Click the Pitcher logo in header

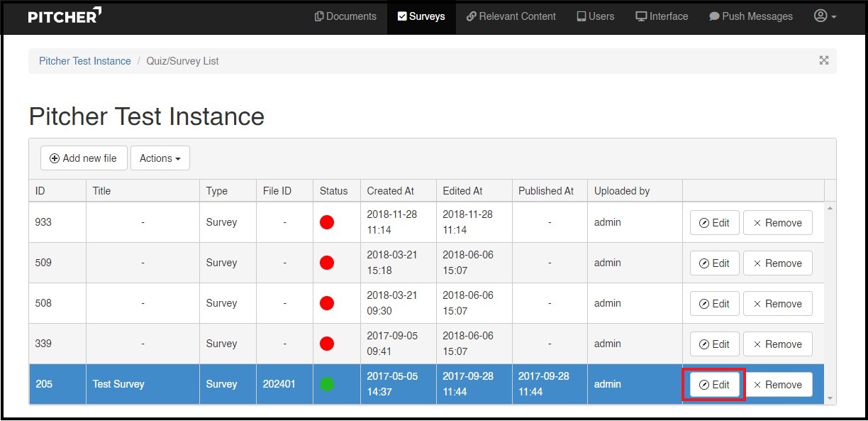point(65,16)
